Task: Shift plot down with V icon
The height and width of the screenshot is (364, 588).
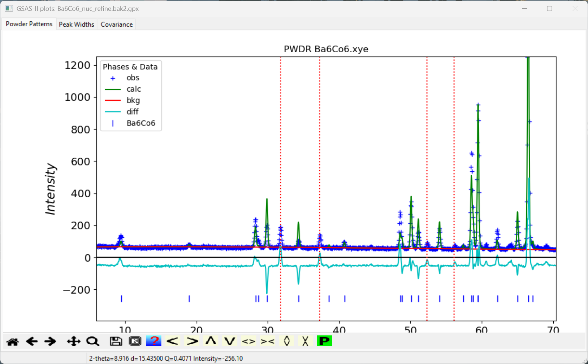Action: [x=230, y=341]
